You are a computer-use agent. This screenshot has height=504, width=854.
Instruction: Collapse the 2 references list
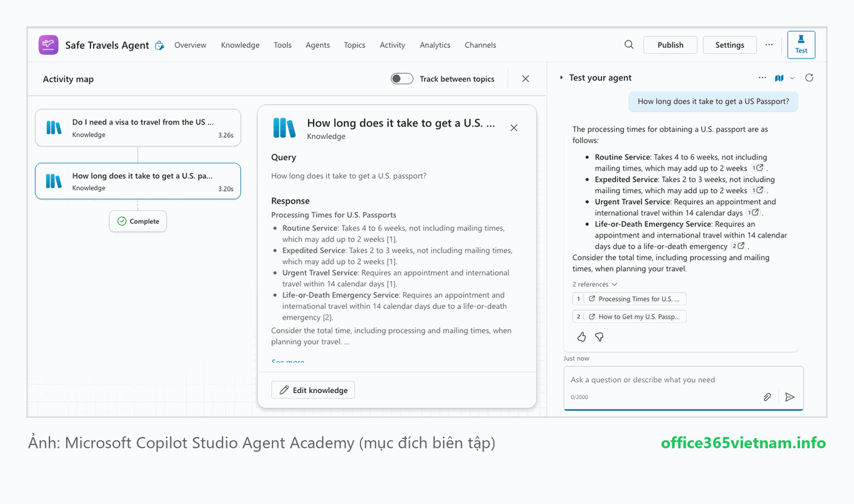point(595,284)
